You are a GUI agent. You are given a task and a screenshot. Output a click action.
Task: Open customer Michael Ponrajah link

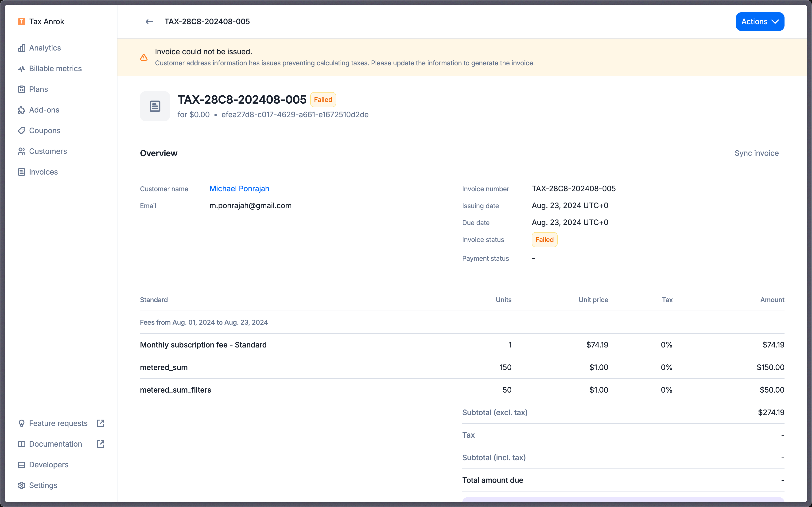click(239, 189)
